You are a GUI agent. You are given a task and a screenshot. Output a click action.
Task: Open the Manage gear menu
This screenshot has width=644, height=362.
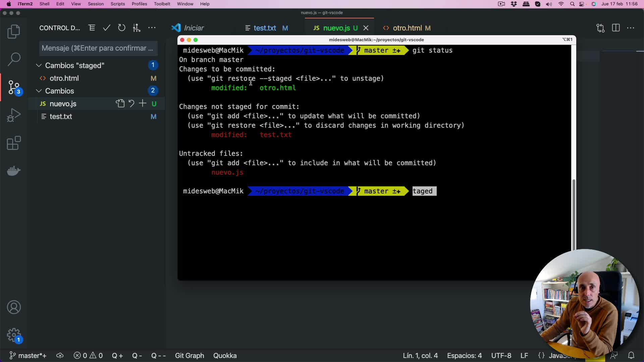pyautogui.click(x=14, y=336)
